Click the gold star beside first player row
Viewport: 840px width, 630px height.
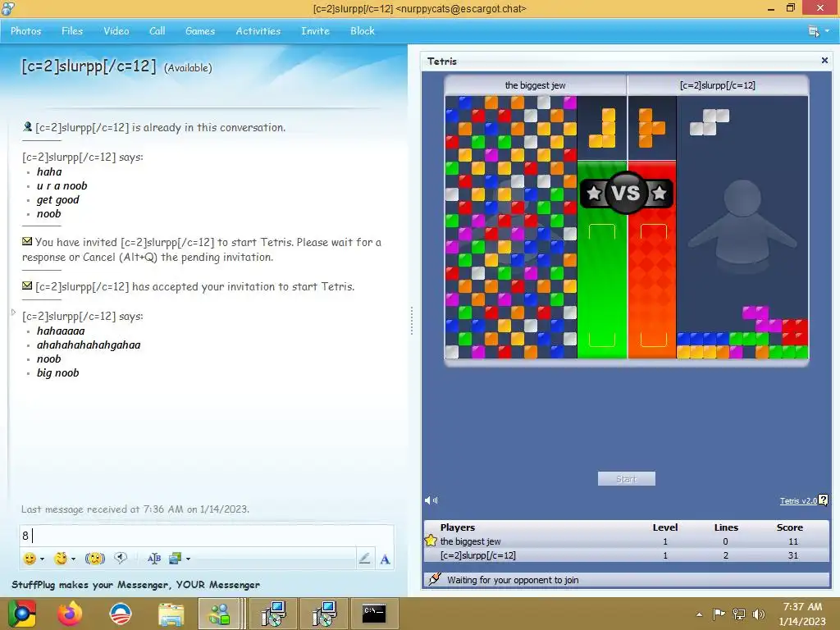click(431, 541)
